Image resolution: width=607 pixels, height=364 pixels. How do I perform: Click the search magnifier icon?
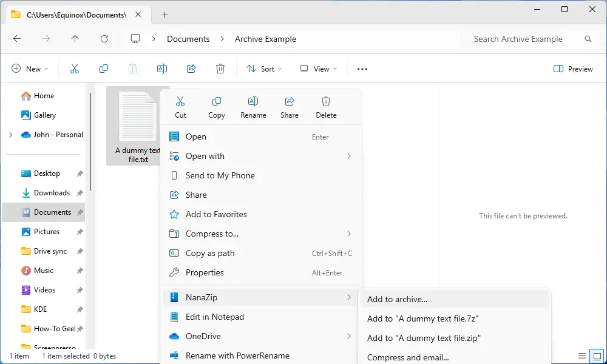click(588, 39)
